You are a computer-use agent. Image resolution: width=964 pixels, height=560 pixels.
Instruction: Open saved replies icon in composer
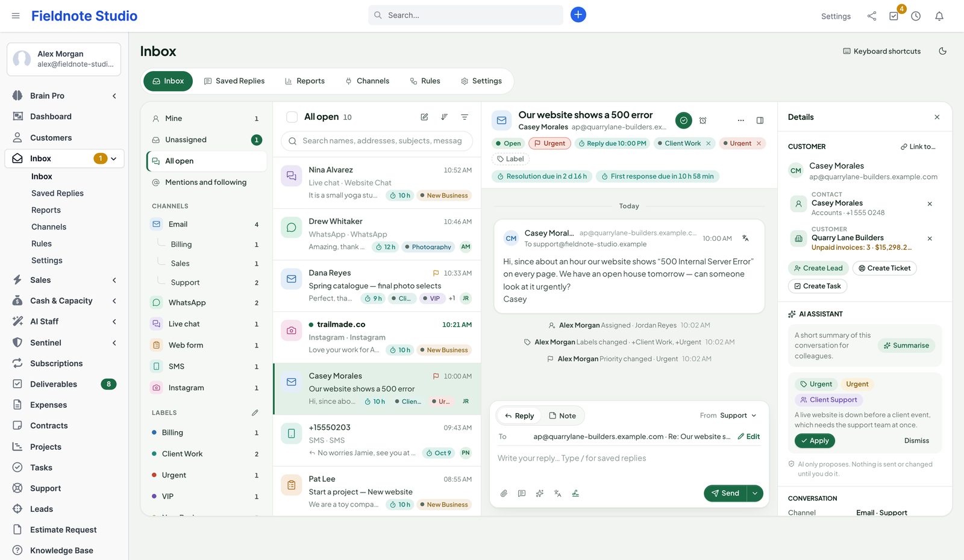522,493
